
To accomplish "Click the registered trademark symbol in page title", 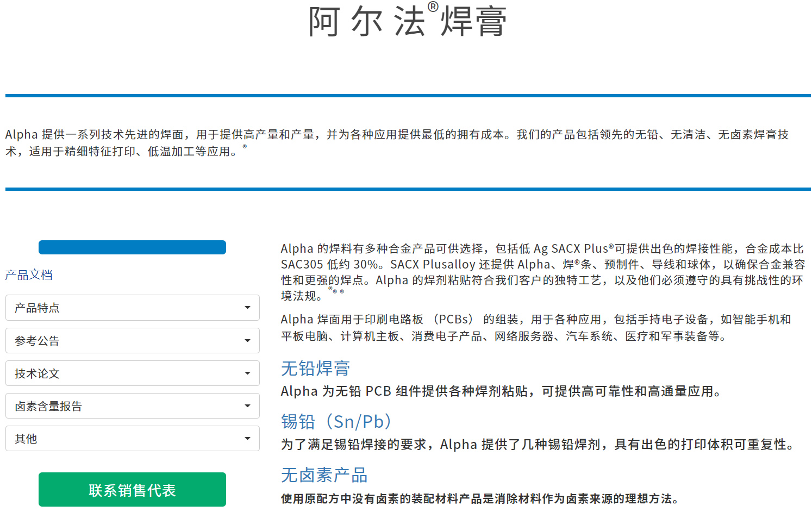I will pyautogui.click(x=433, y=7).
